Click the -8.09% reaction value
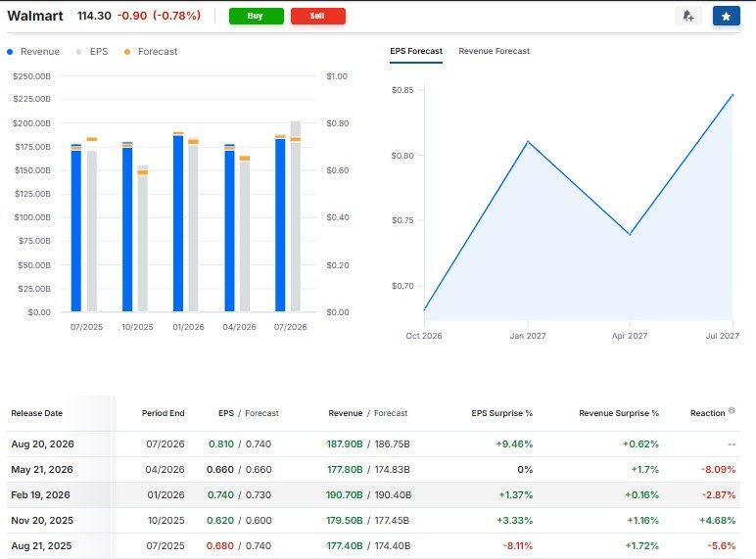Viewport: 756px width, 559px height. click(x=719, y=469)
